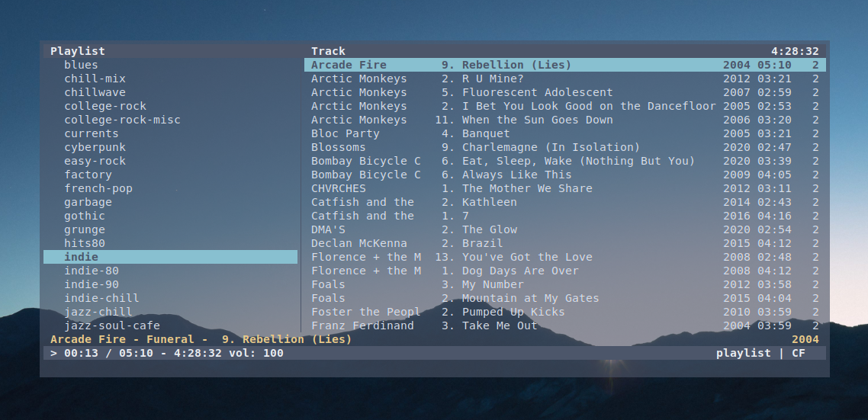Select the hits80 playlist

pos(84,243)
